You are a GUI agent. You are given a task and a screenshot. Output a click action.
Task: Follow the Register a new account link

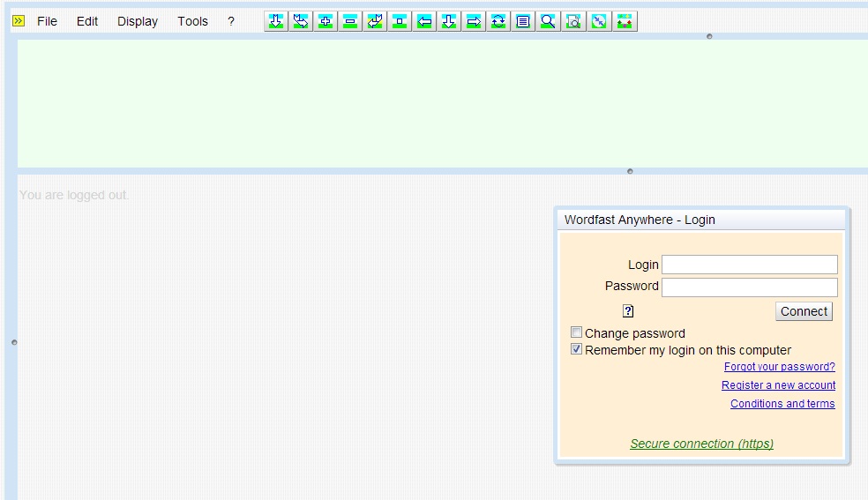tap(778, 385)
